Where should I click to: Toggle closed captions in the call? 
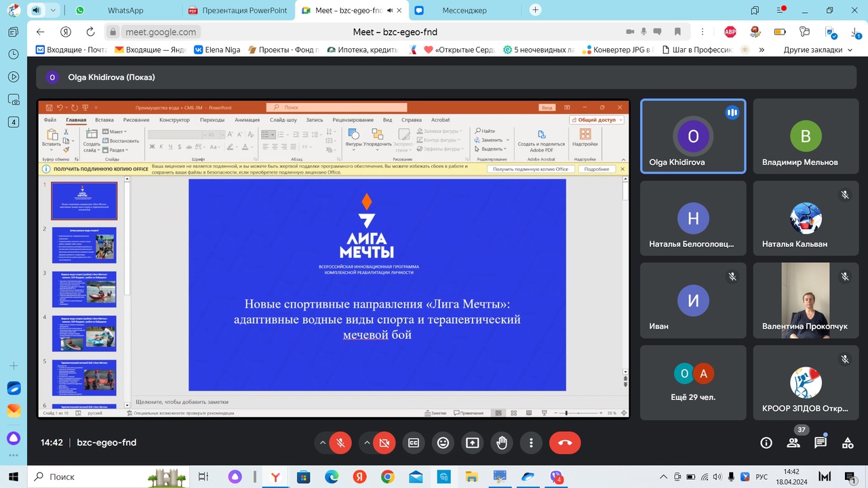(x=413, y=443)
